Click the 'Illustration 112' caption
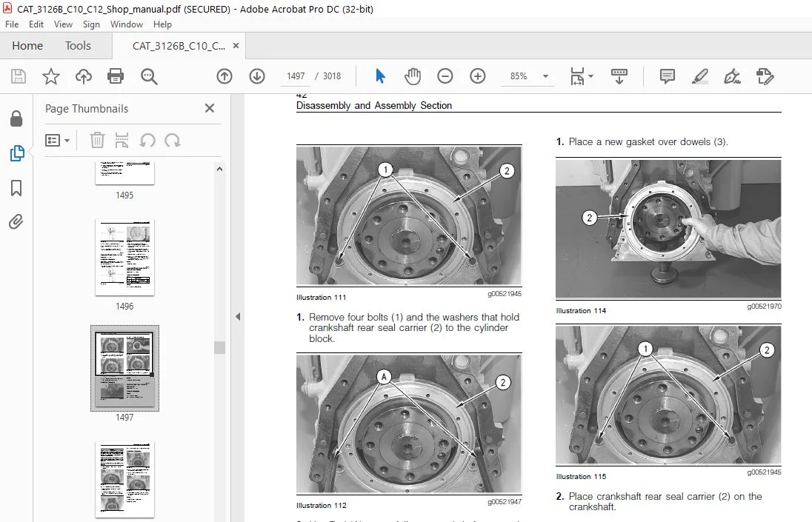 click(x=321, y=506)
